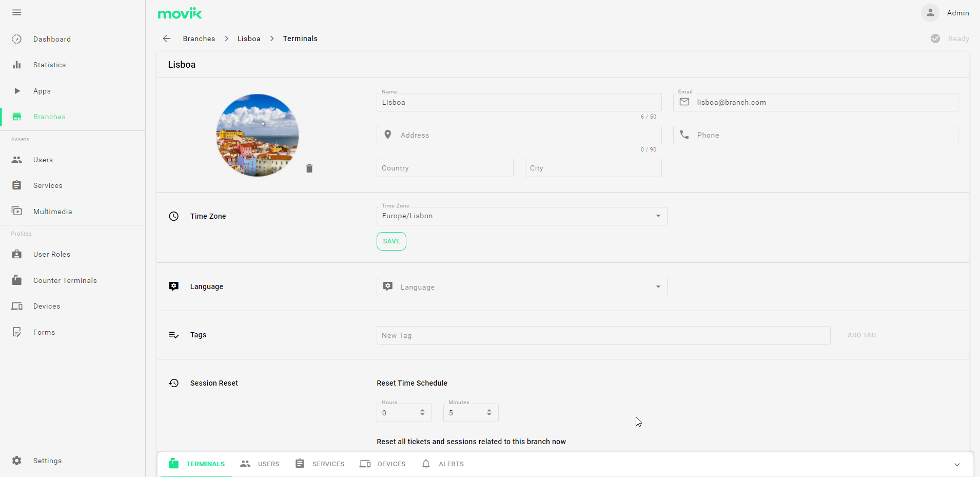The width and height of the screenshot is (980, 477).
Task: Switch to the Devices bottom tab
Action: [383, 464]
